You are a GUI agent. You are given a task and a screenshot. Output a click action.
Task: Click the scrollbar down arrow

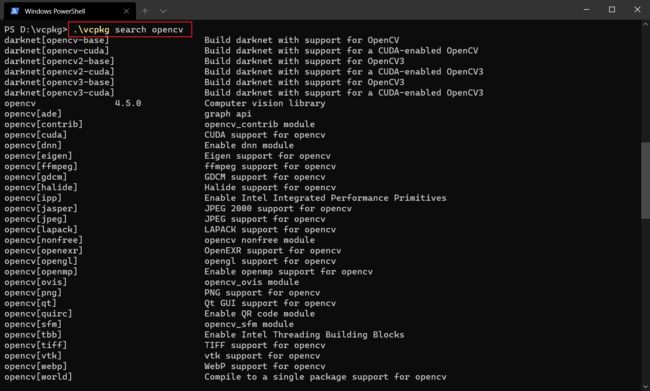click(645, 386)
